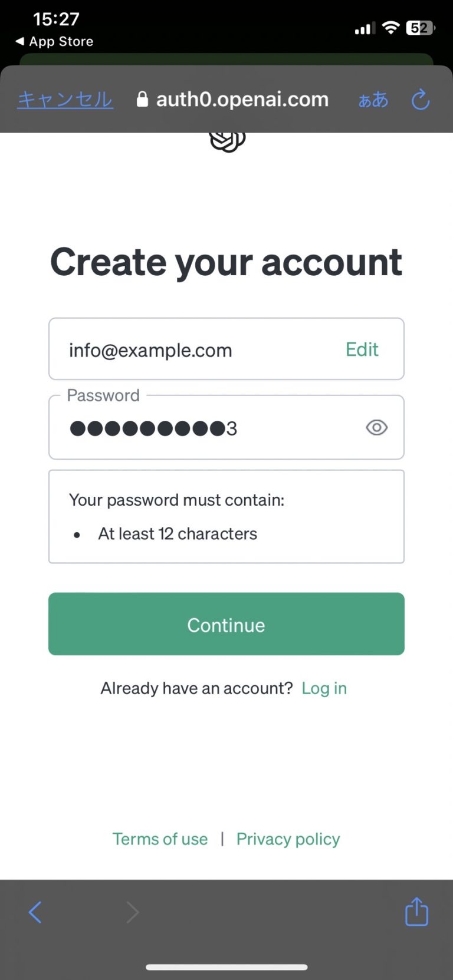Tap the padlock icon in the address bar
This screenshot has width=453, height=980.
[142, 99]
